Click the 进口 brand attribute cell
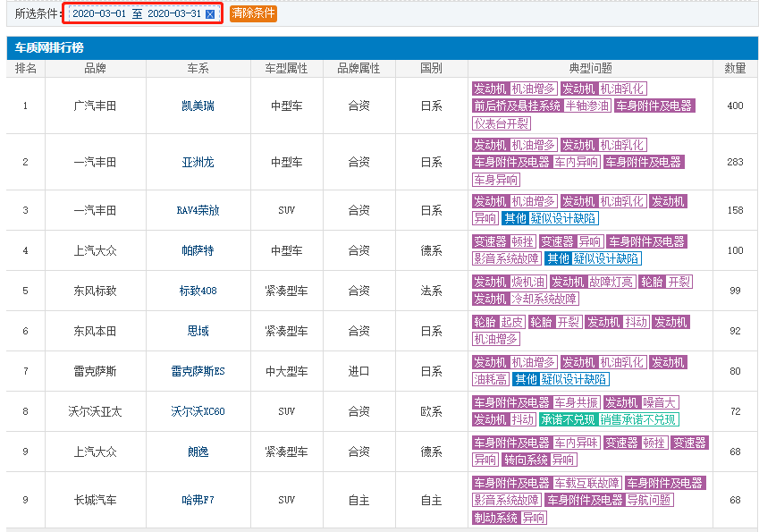Image resolution: width=759 pixels, height=532 pixels. 359,371
